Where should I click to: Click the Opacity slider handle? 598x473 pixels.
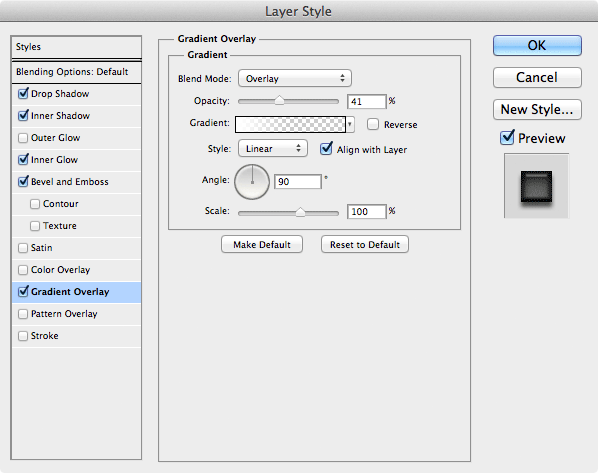tap(280, 101)
